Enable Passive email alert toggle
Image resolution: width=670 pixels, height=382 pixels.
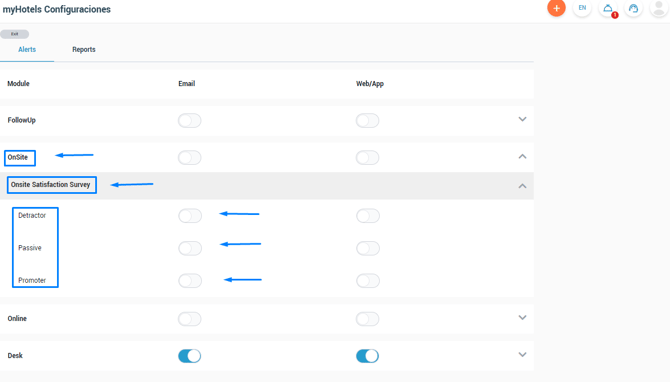click(x=190, y=248)
